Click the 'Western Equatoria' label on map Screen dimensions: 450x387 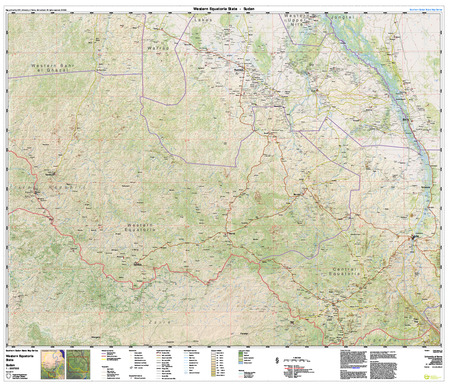click(x=140, y=227)
